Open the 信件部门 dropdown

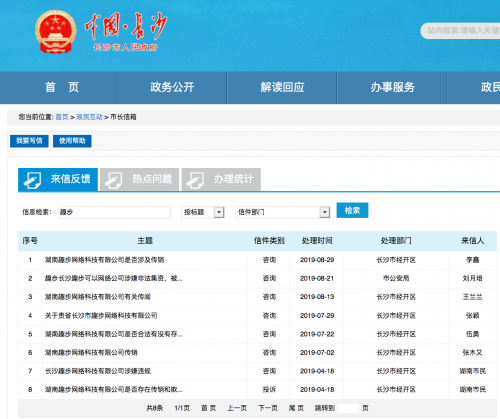(x=283, y=212)
